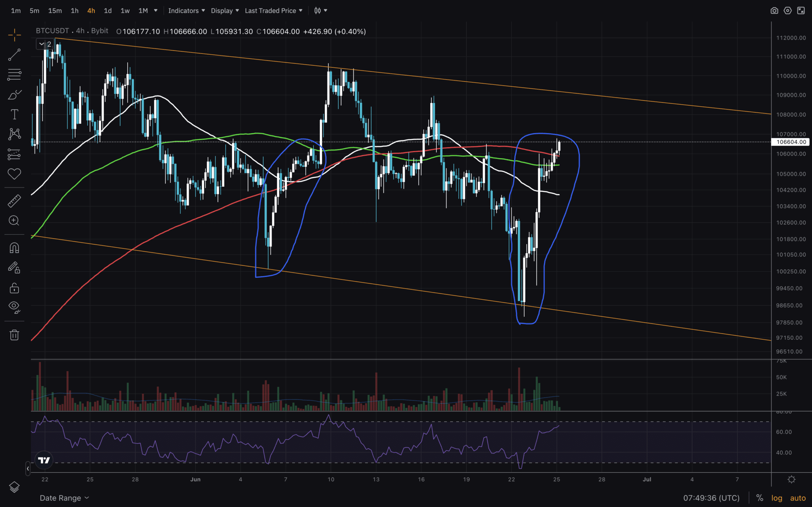Select the brush drawing tool
The image size is (812, 507).
coord(14,94)
